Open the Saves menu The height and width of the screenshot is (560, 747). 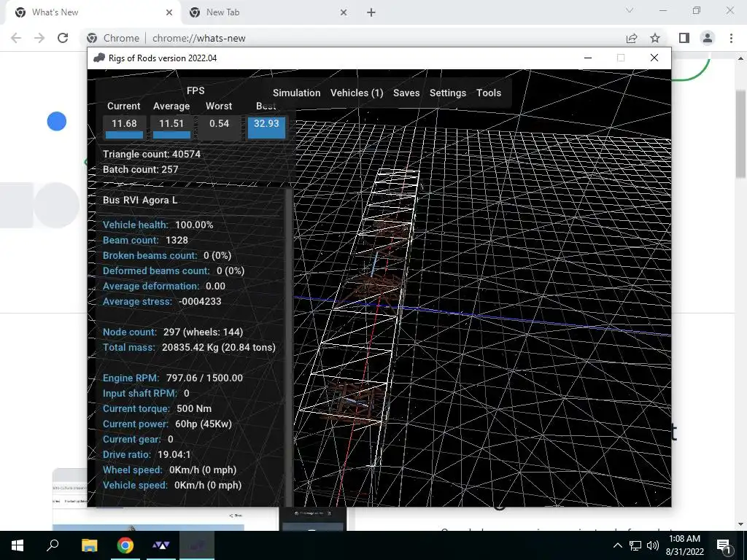pyautogui.click(x=406, y=93)
